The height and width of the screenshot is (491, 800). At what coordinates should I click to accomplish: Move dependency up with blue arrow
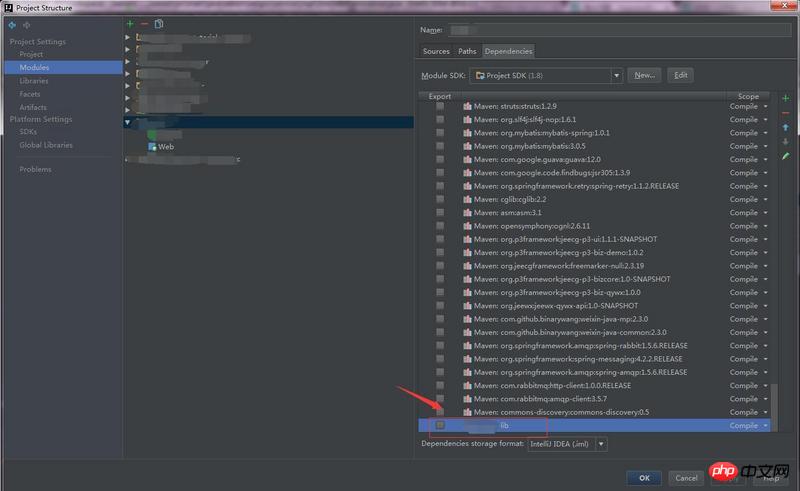785,127
